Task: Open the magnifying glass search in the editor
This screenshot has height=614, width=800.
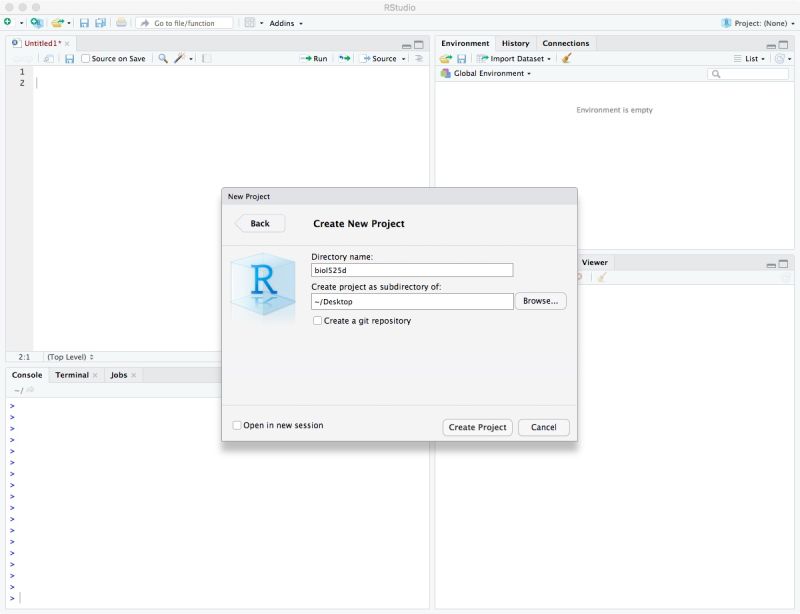Action: 163,59
